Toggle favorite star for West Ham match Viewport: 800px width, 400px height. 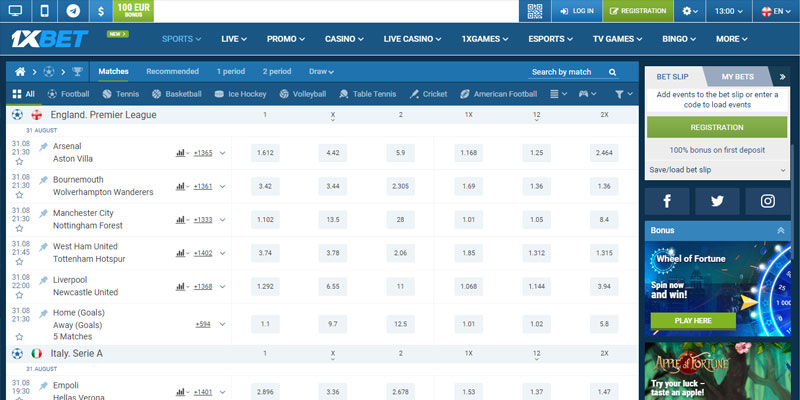pyautogui.click(x=19, y=262)
